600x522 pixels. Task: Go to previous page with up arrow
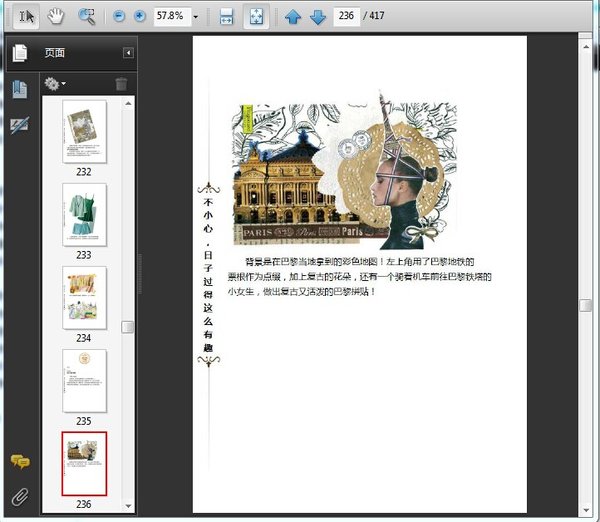tap(293, 17)
